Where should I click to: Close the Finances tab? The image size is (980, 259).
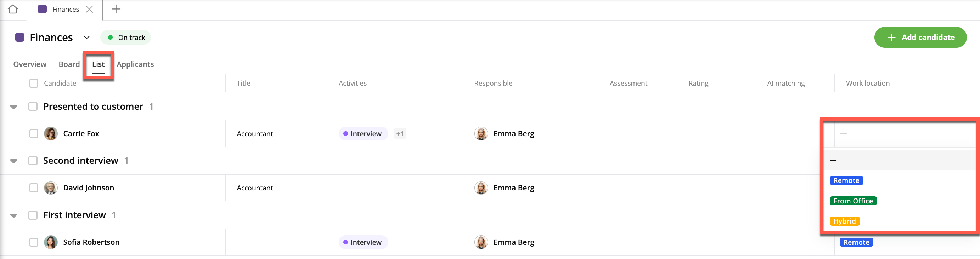click(89, 9)
